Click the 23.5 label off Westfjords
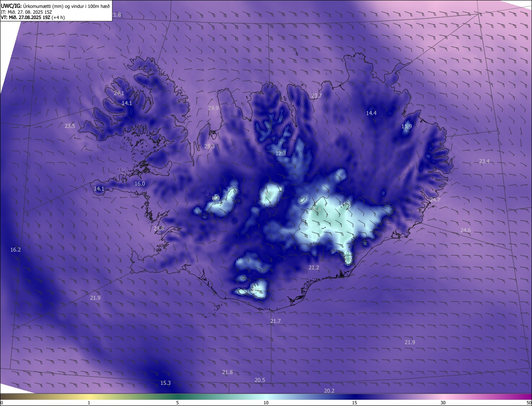The height and width of the screenshot is (406, 532). 70,126
